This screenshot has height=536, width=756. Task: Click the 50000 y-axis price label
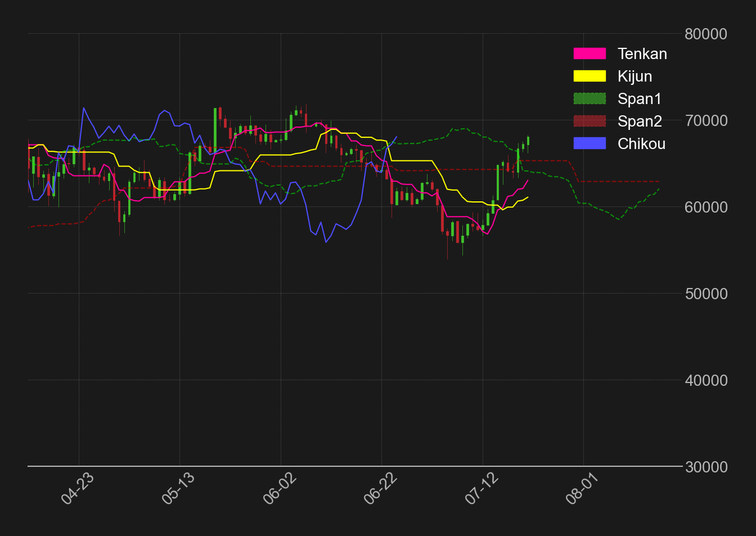tap(706, 294)
